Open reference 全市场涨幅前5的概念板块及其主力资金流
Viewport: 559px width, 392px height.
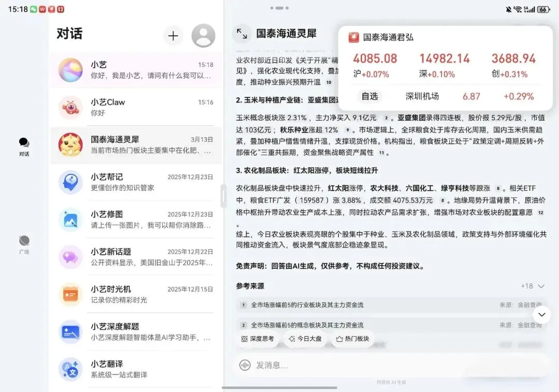tap(391, 325)
